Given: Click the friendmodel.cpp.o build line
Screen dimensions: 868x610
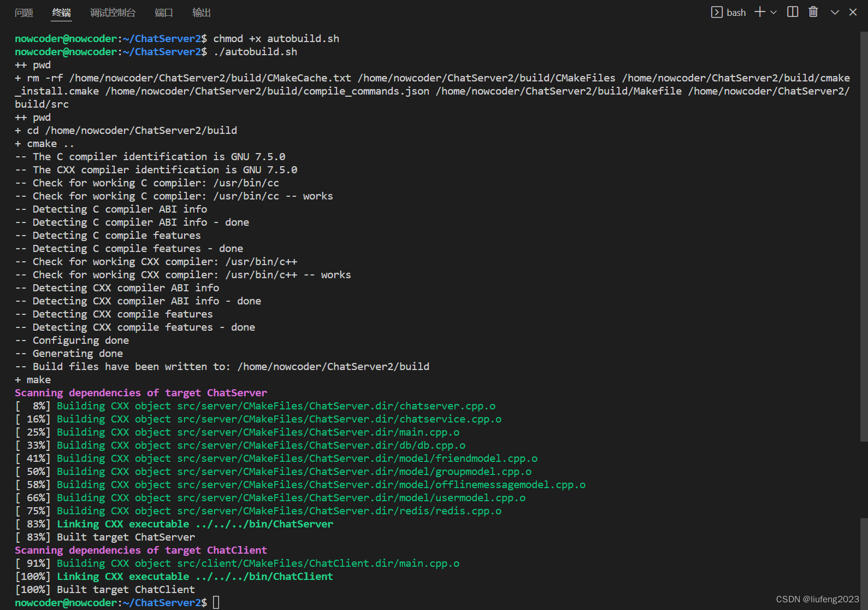Looking at the screenshot, I should (x=276, y=459).
